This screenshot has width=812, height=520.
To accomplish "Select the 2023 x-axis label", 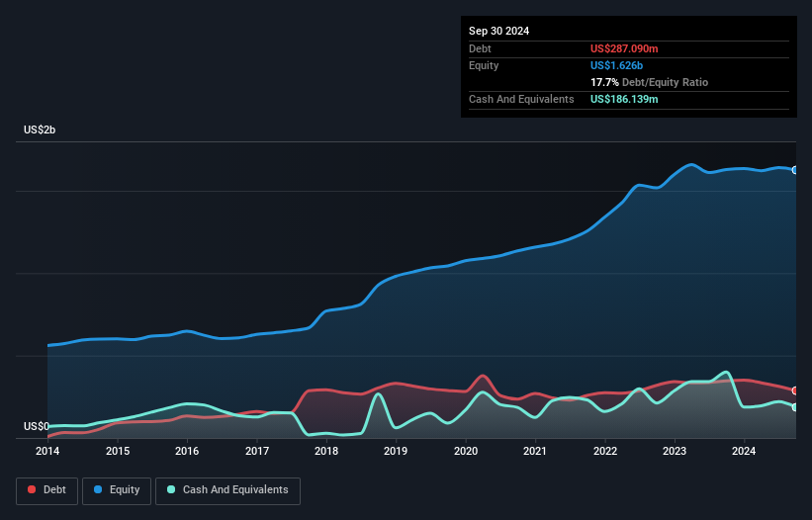I will (675, 451).
